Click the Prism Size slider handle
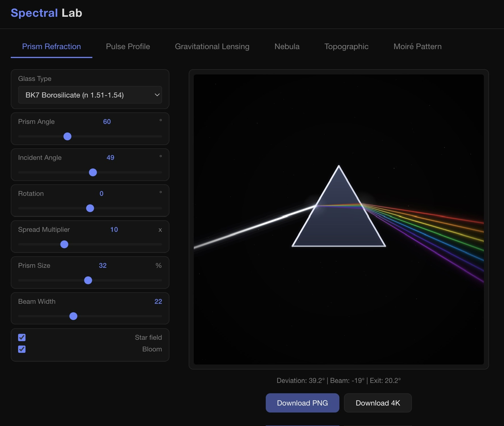504x426 pixels. coord(88,280)
